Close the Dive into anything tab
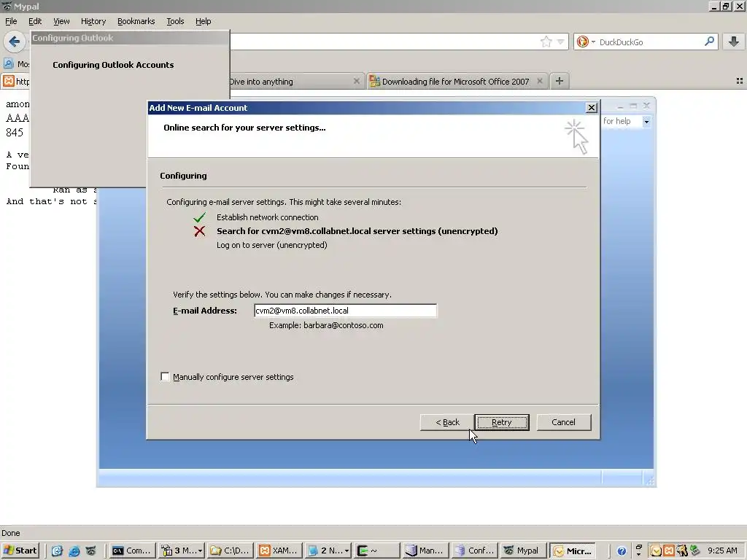Image resolution: width=747 pixels, height=560 pixels. (x=356, y=81)
